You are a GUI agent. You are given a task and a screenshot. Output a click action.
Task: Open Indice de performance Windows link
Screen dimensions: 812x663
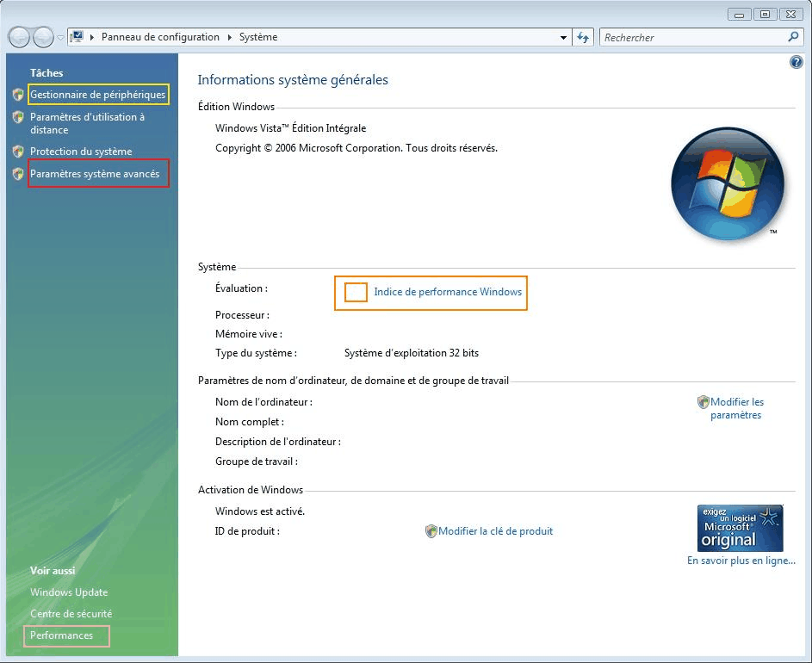448,292
